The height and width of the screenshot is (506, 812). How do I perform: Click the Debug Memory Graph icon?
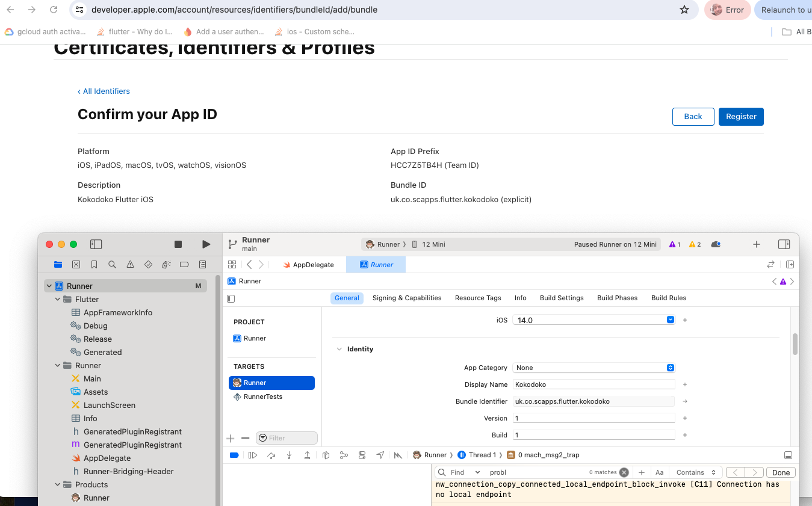[x=344, y=455]
